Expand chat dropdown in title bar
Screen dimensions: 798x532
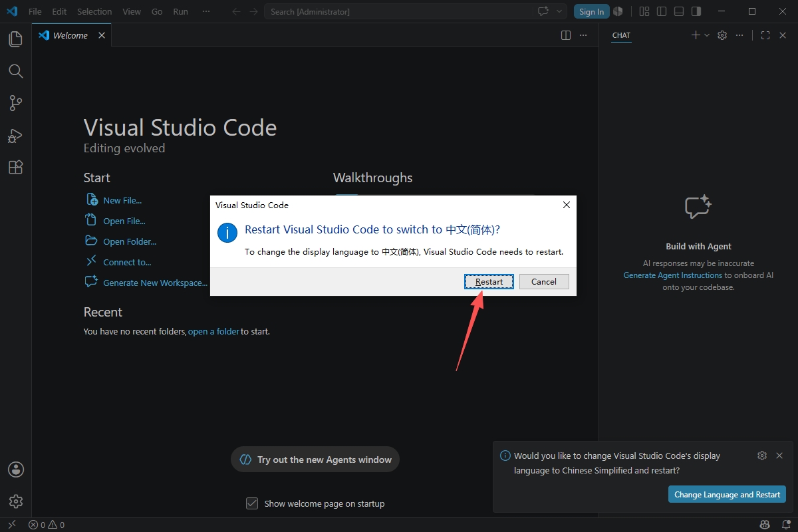click(559, 11)
